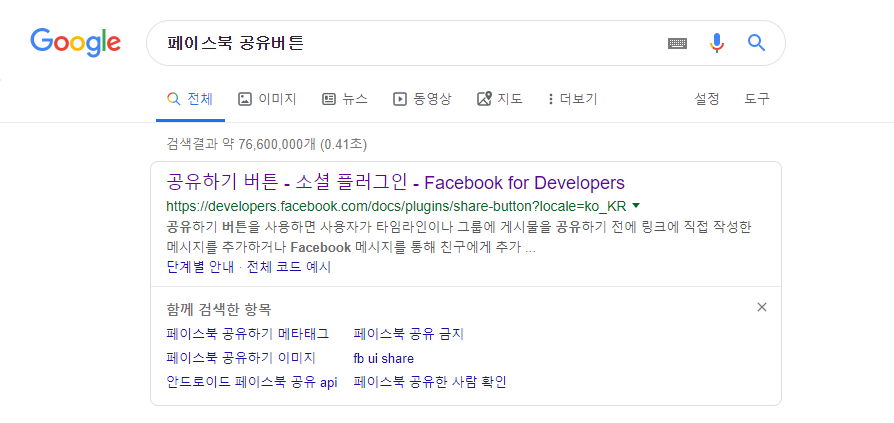Switch to the 뉴스 tab
Image resolution: width=894 pixels, height=423 pixels.
click(345, 99)
